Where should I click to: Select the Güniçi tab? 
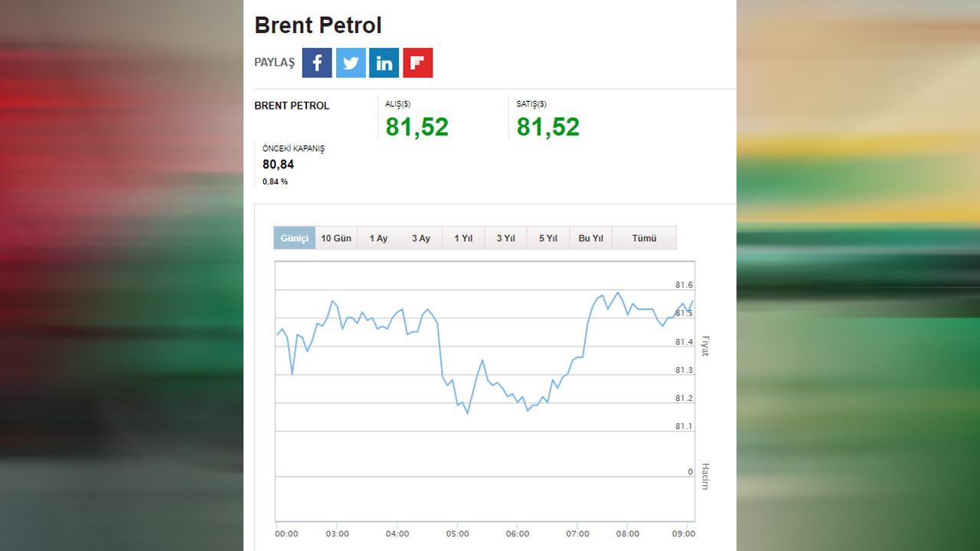pyautogui.click(x=295, y=238)
